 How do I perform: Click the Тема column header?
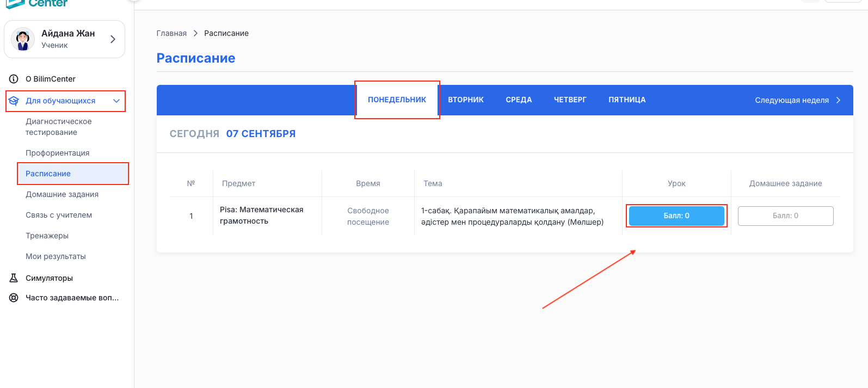click(433, 183)
